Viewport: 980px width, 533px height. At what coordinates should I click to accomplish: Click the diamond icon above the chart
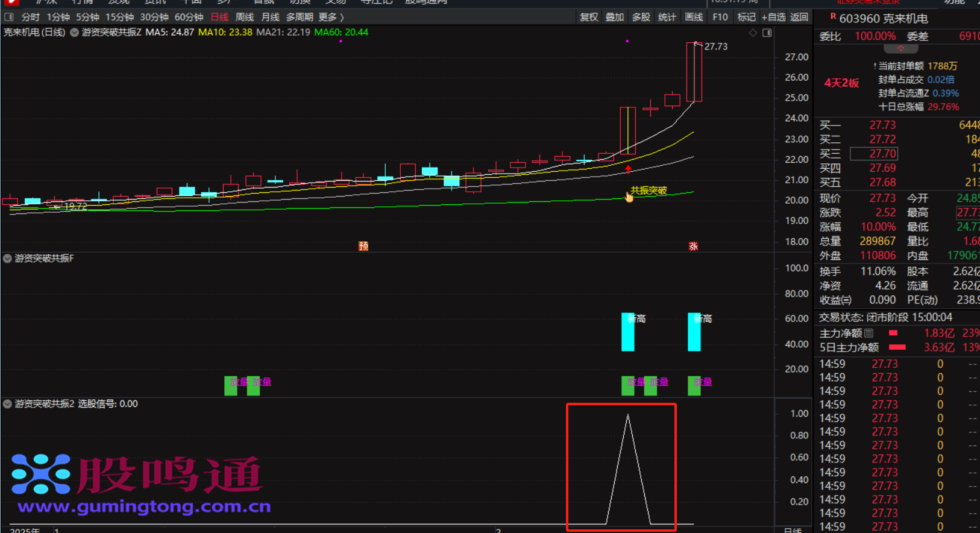click(753, 33)
